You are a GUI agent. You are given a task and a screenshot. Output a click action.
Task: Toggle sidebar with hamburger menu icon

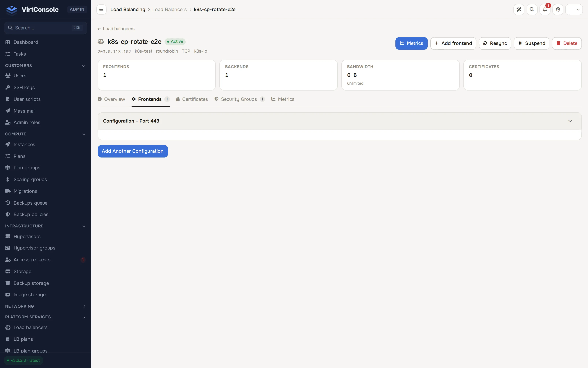[x=101, y=10]
